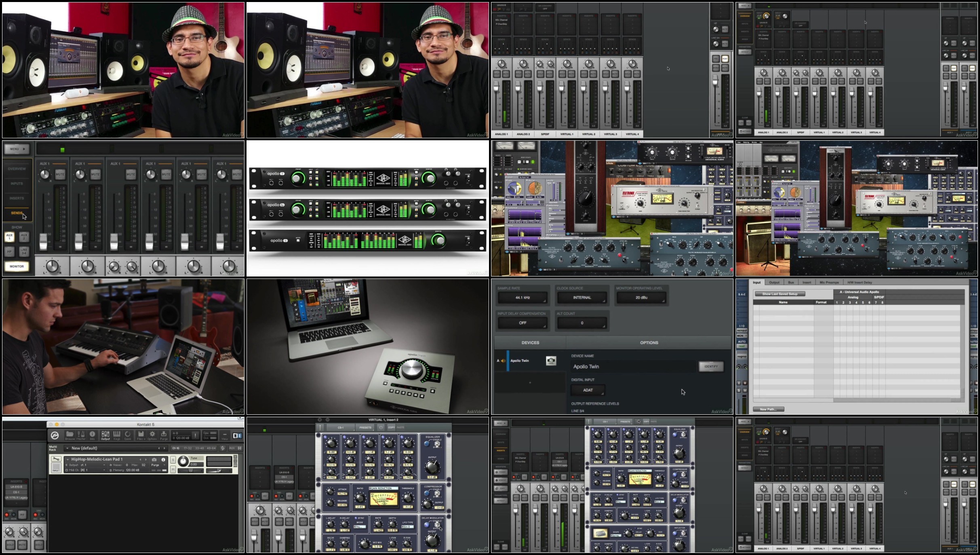Click the MONITOR button below SHOW section

17,266
